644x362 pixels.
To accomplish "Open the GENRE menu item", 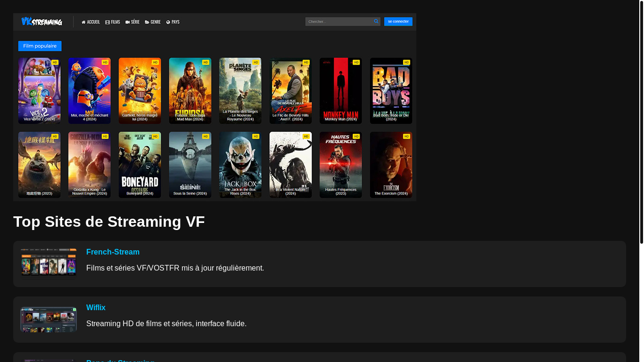I will tap(153, 22).
